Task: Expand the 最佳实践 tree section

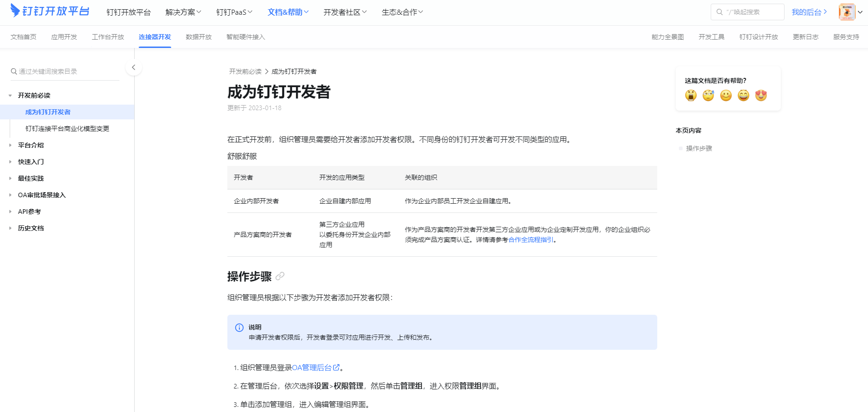Action: (x=10, y=178)
